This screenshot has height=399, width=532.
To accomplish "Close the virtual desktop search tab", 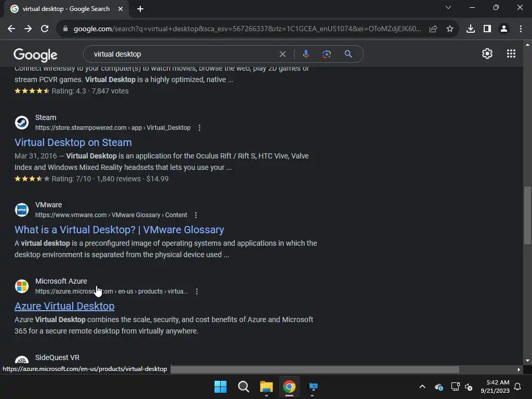I will tap(121, 9).
